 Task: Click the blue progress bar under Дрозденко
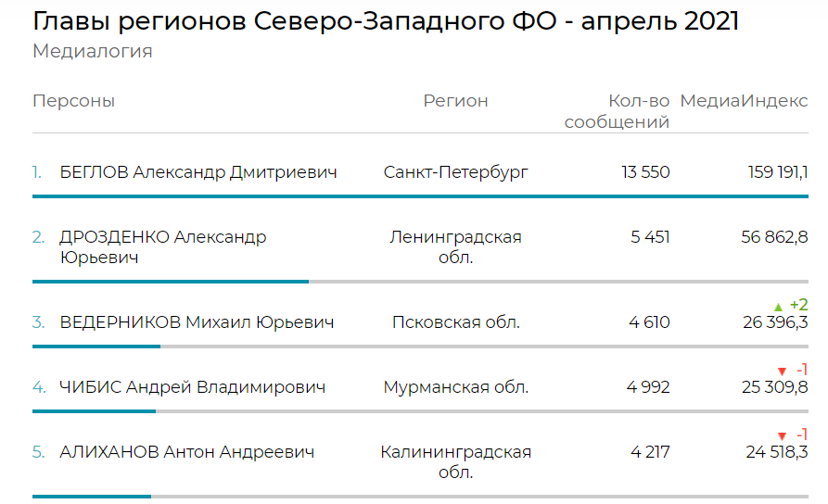[171, 282]
